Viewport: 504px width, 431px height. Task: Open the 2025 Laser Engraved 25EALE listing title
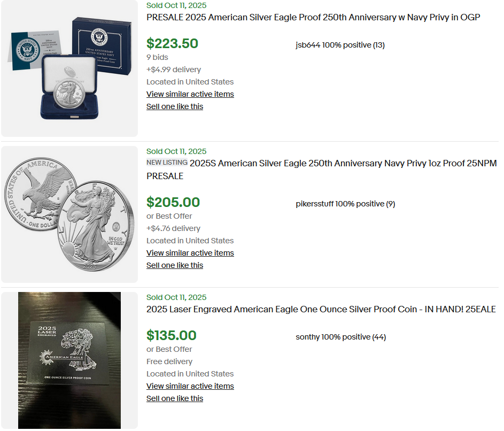(x=321, y=310)
